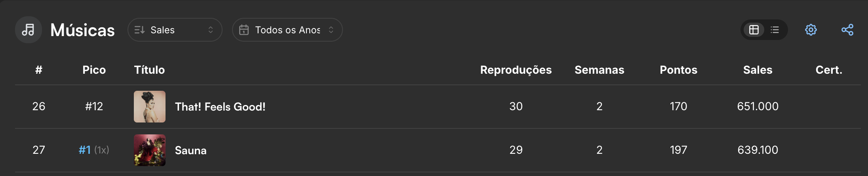Sort by the Reproduções column header

pyautogui.click(x=516, y=70)
